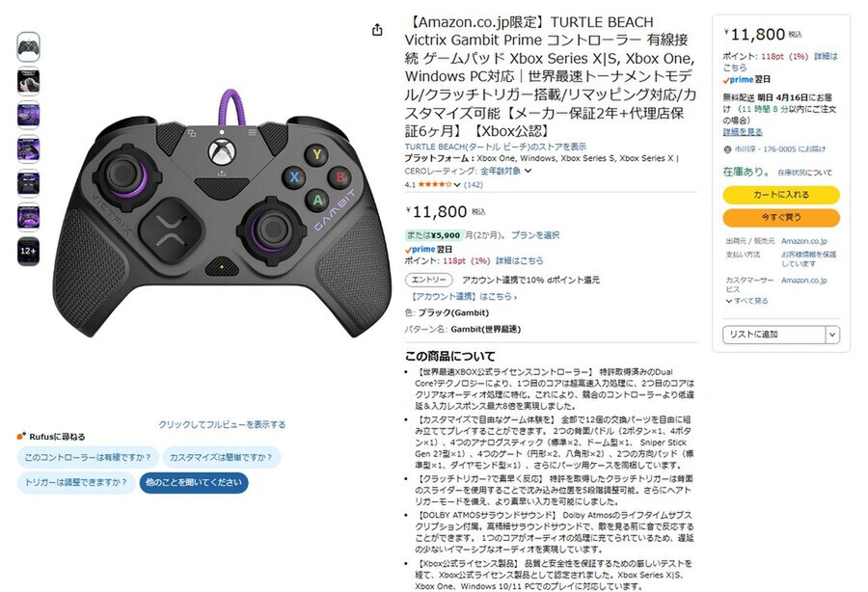
Task: Ask Rufus このコントローラーは有線ですか？
Action: [88, 458]
